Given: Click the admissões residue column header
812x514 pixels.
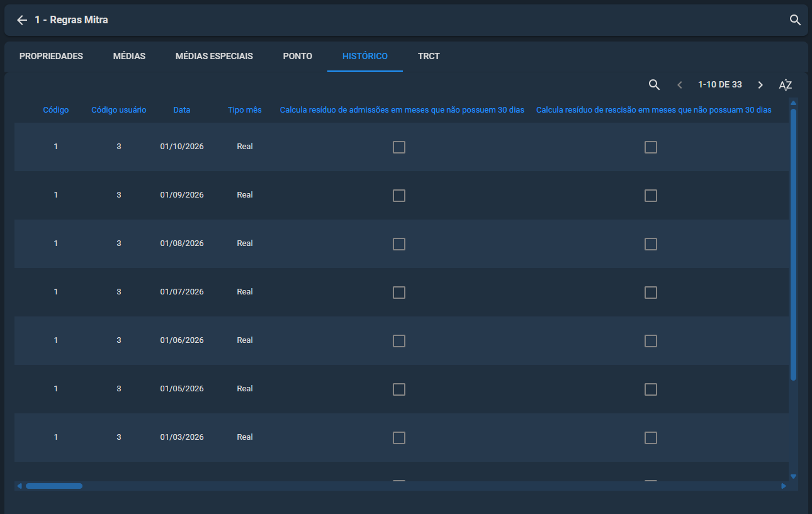Looking at the screenshot, I should (x=402, y=110).
